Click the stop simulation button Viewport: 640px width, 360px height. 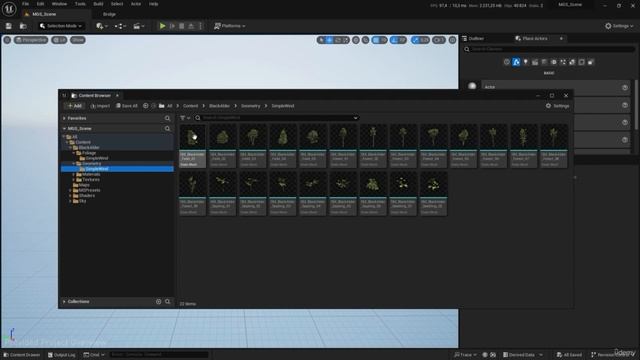tap(182, 26)
